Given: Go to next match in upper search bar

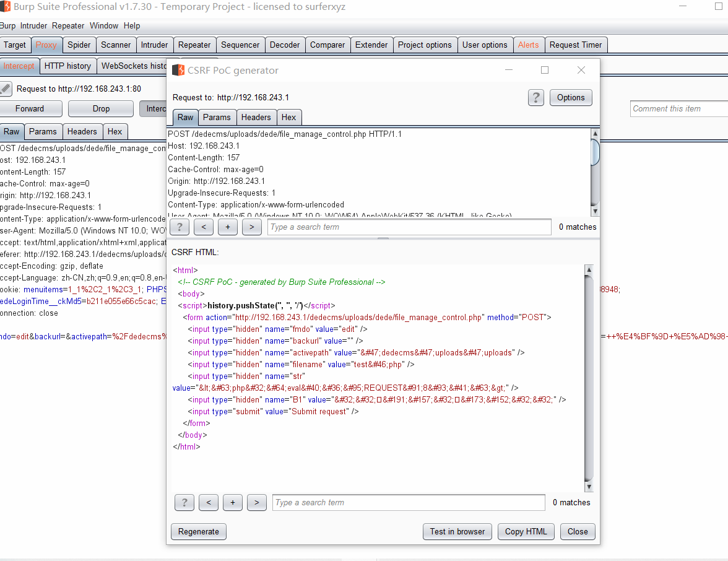Looking at the screenshot, I should coord(252,227).
